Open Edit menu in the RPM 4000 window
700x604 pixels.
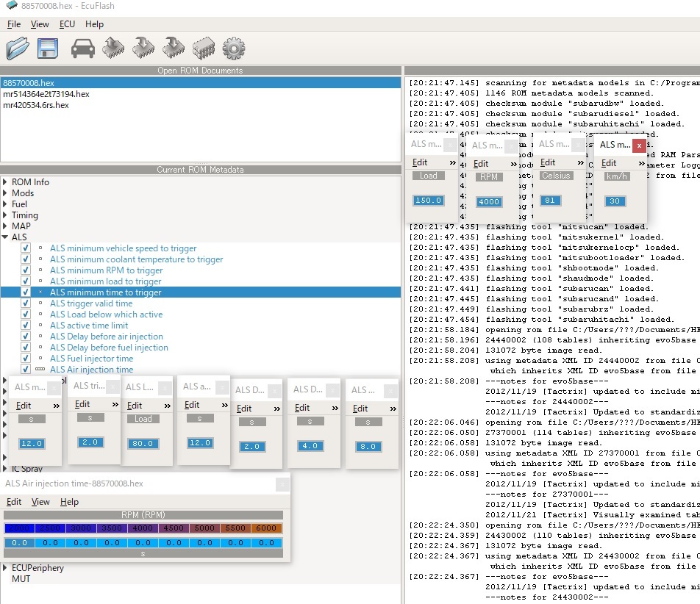(x=481, y=164)
